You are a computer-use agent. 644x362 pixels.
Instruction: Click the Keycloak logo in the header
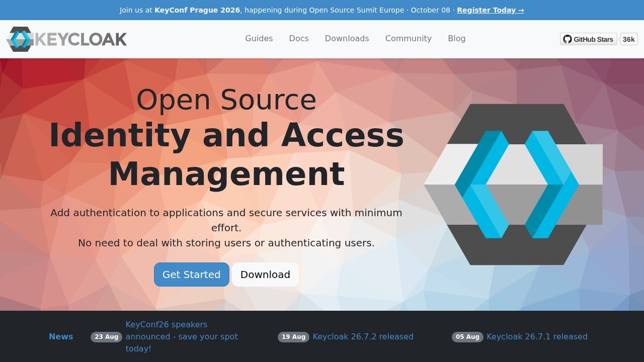point(66,39)
